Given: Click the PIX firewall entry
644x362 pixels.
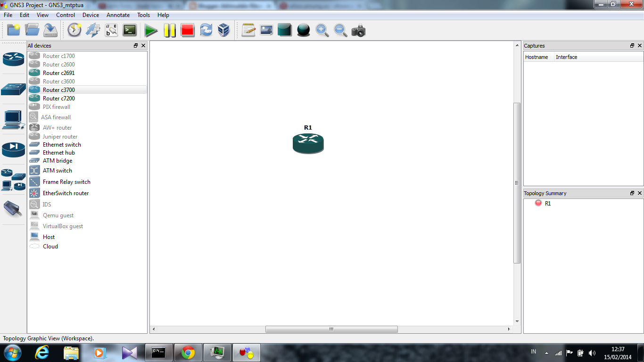Looking at the screenshot, I should (x=87, y=107).
